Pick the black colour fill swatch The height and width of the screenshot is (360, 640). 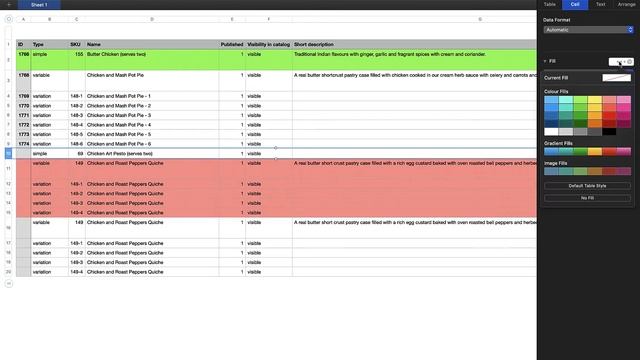(609, 131)
